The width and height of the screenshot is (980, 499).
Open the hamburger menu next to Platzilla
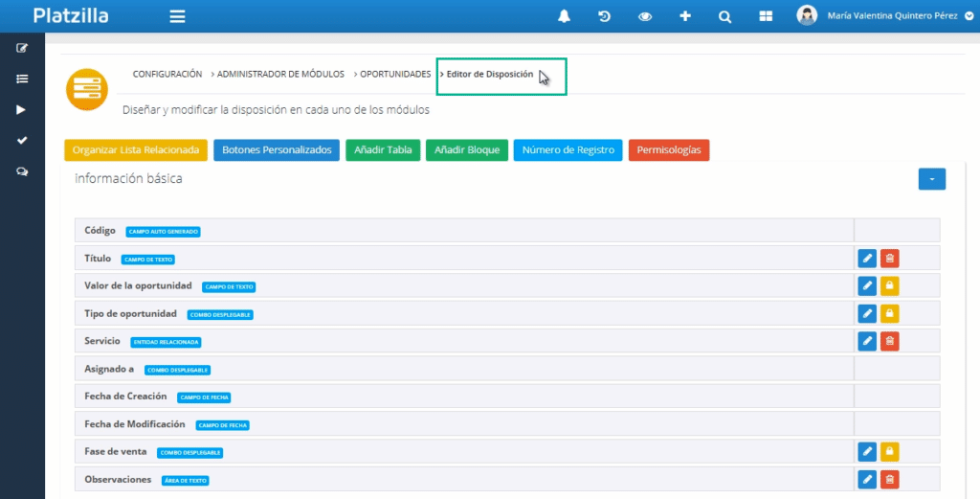[177, 16]
